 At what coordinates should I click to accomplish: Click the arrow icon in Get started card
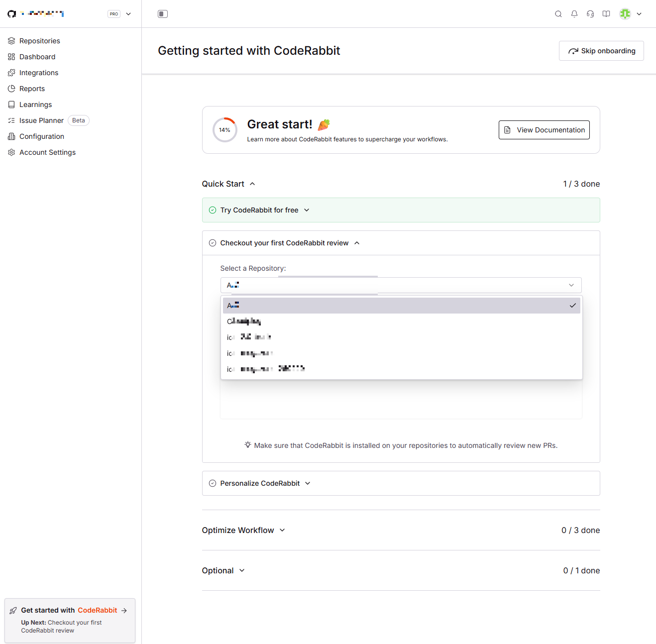click(x=124, y=611)
